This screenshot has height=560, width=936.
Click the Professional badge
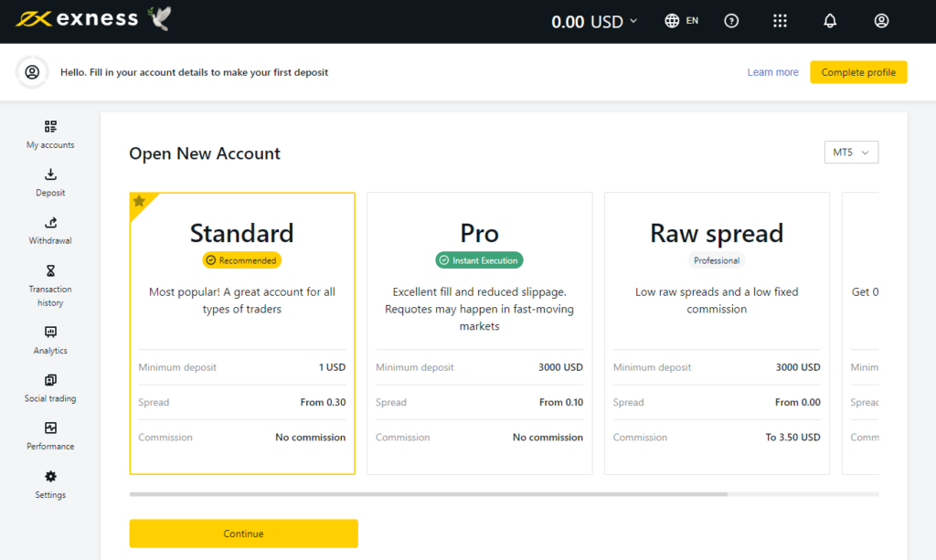pos(717,260)
